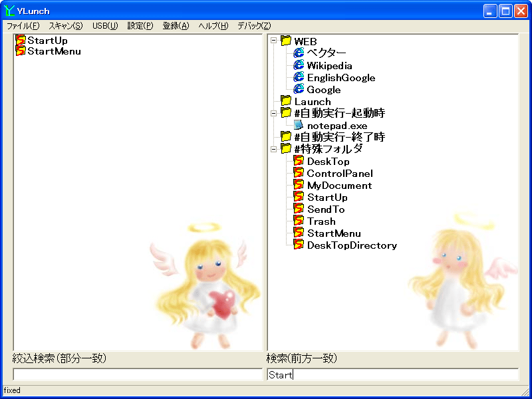Click the Launch folder icon
The image size is (532, 399).
(x=286, y=101)
